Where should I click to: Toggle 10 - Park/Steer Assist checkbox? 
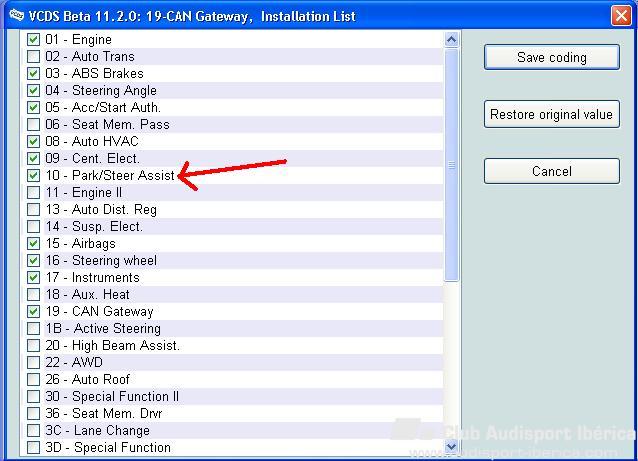point(33,175)
